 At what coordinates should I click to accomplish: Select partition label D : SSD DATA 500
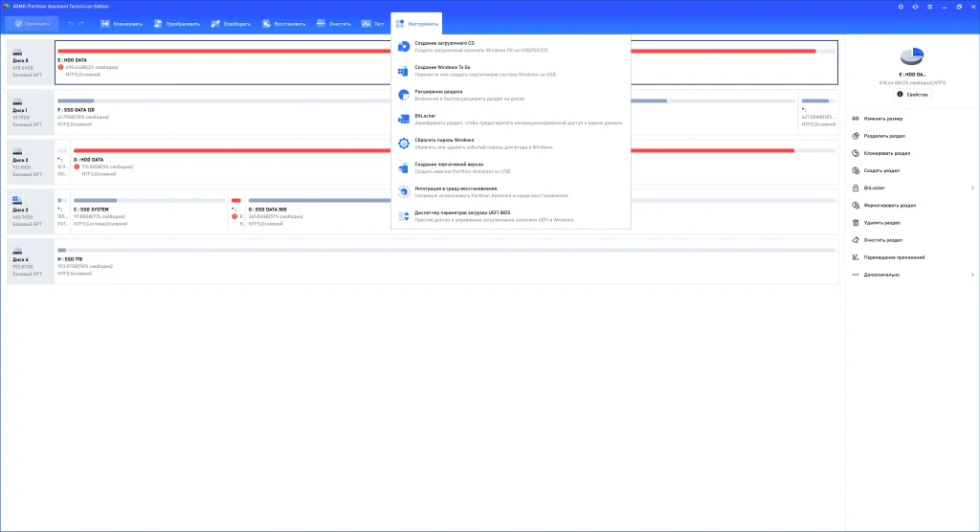pyautogui.click(x=268, y=210)
